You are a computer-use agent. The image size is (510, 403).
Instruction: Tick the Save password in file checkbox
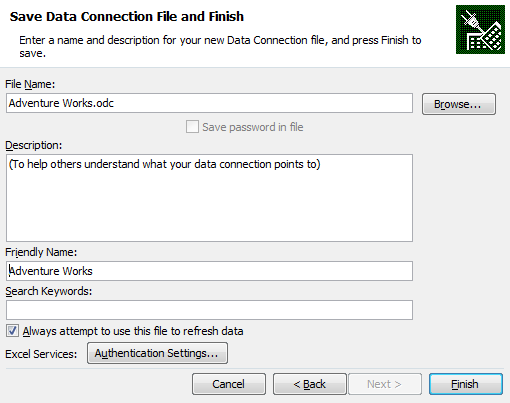tap(192, 127)
